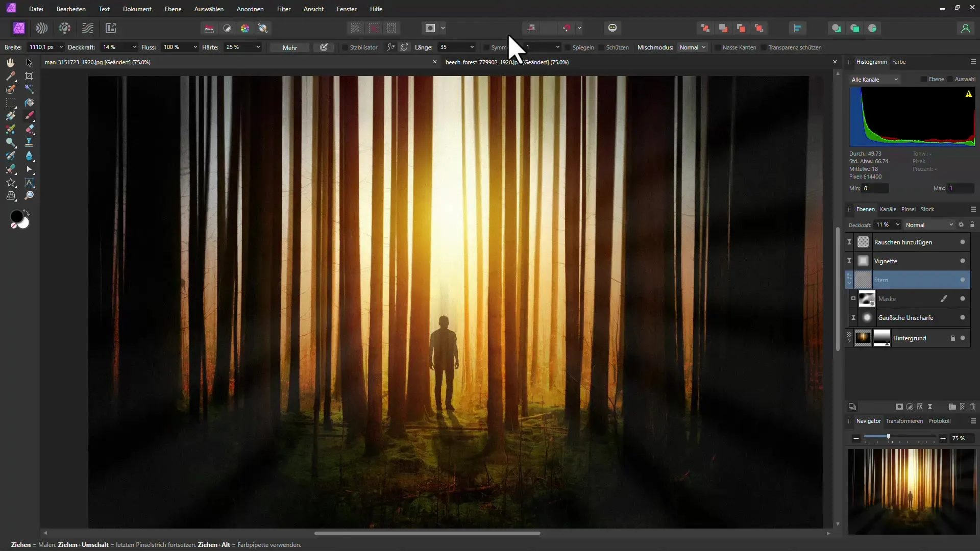Viewport: 980px width, 551px height.
Task: Select the Erase Brush tool
Action: click(x=29, y=129)
